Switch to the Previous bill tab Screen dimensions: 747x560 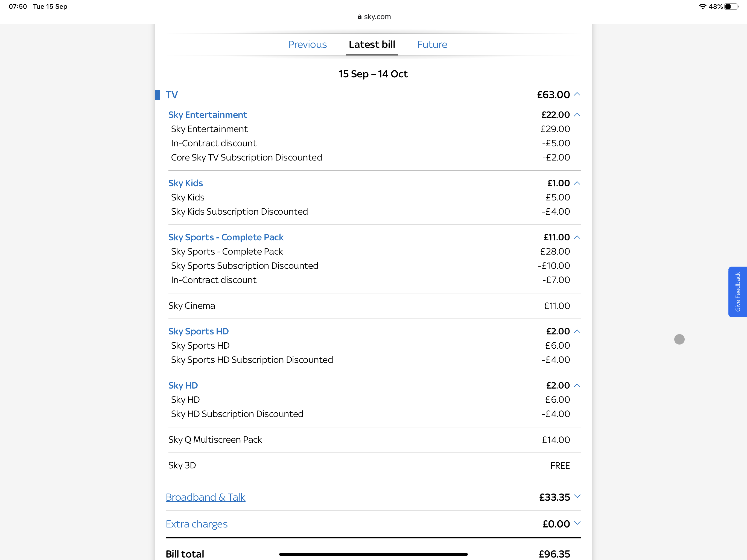point(307,44)
